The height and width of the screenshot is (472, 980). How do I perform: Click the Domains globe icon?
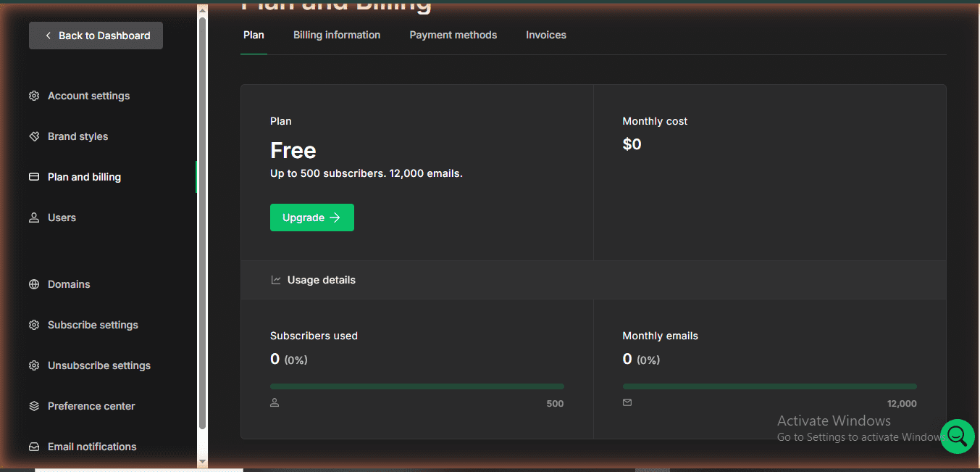coord(34,284)
